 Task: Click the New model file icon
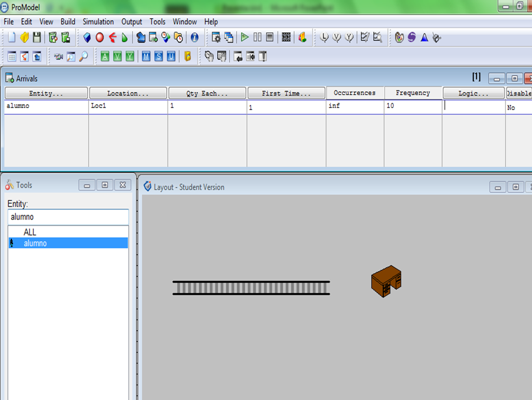click(x=11, y=37)
